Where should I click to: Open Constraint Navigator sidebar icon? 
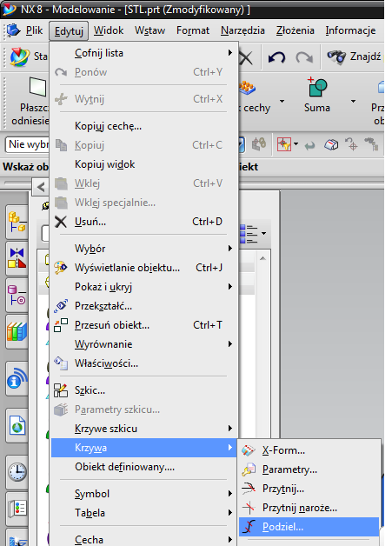[17, 259]
